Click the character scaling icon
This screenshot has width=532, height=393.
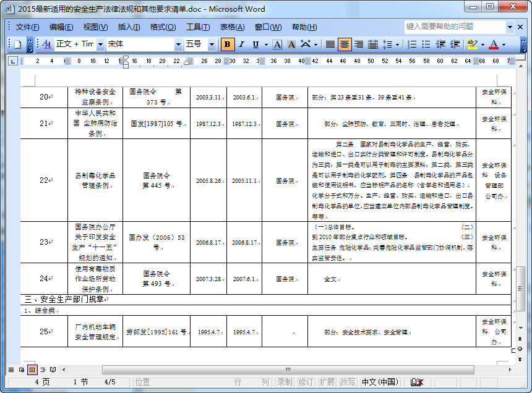click(x=306, y=44)
